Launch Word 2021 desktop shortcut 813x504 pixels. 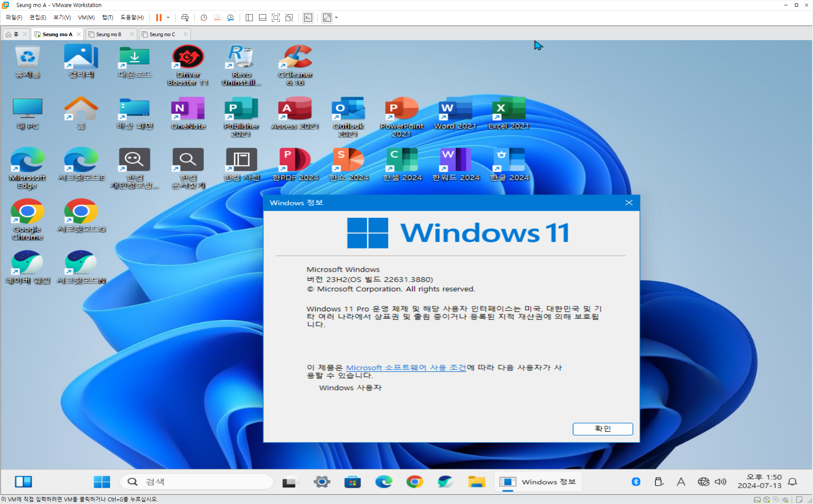tap(455, 113)
